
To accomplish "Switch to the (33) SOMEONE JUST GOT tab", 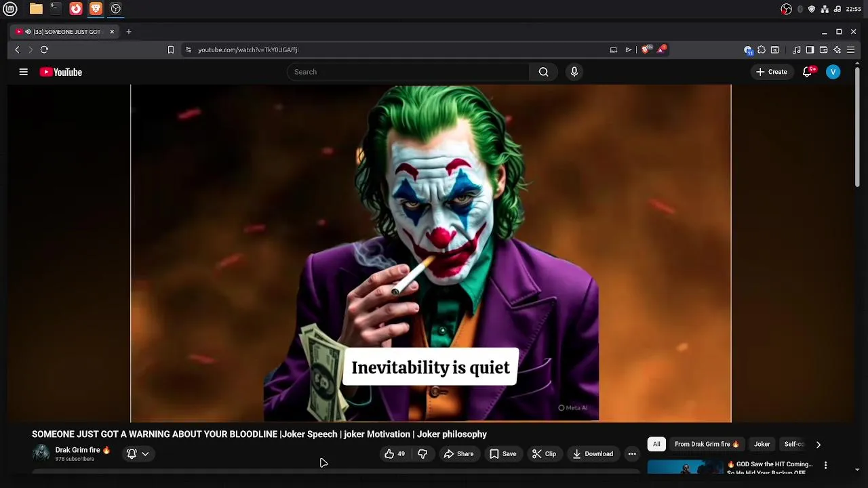I will point(66,32).
